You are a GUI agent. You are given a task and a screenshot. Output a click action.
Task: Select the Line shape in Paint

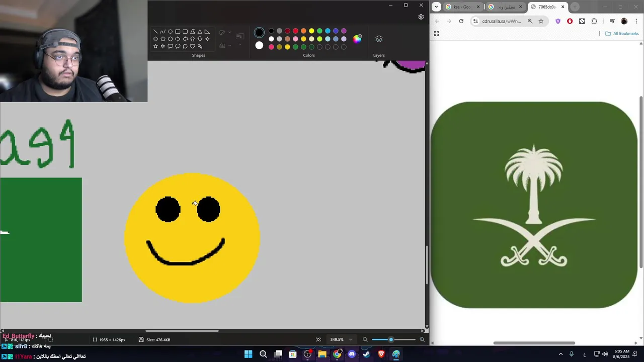tap(155, 31)
